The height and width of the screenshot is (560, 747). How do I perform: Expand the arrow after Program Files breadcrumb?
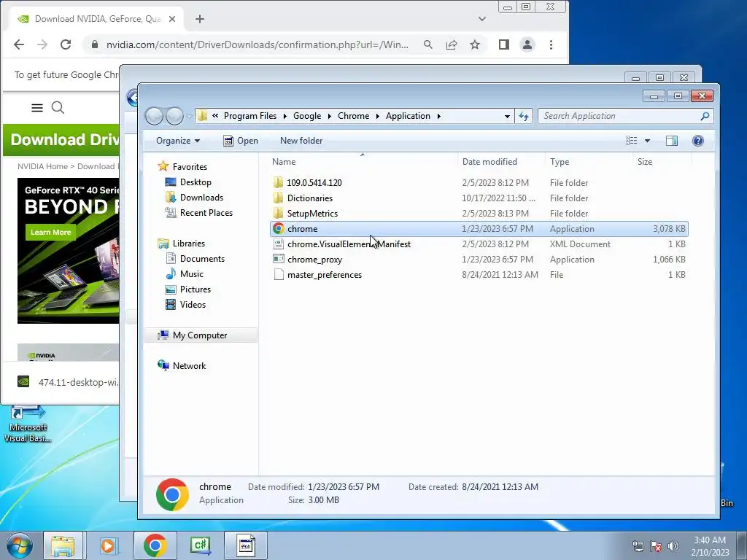coord(285,116)
